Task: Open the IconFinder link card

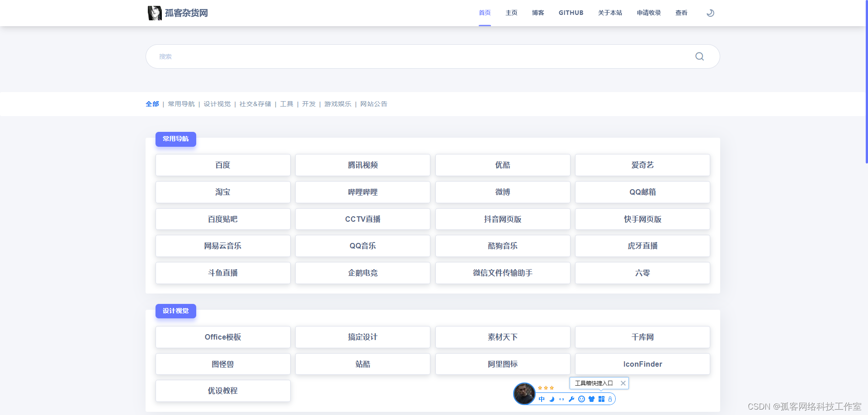Action: point(642,364)
